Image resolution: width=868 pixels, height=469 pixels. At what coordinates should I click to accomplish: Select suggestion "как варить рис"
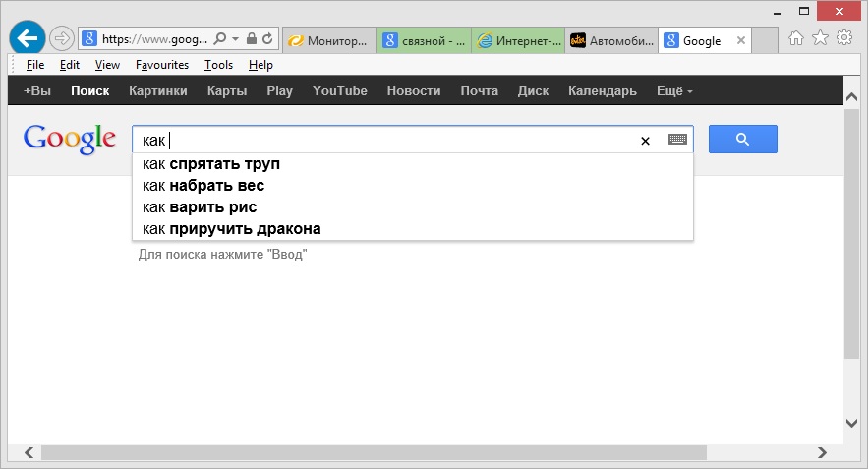pos(413,207)
